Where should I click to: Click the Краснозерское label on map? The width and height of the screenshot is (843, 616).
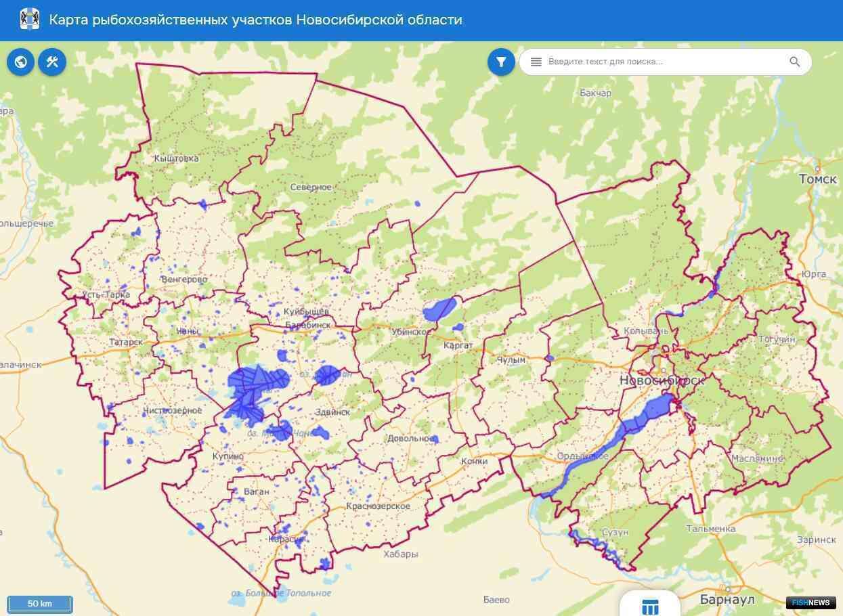point(378,506)
